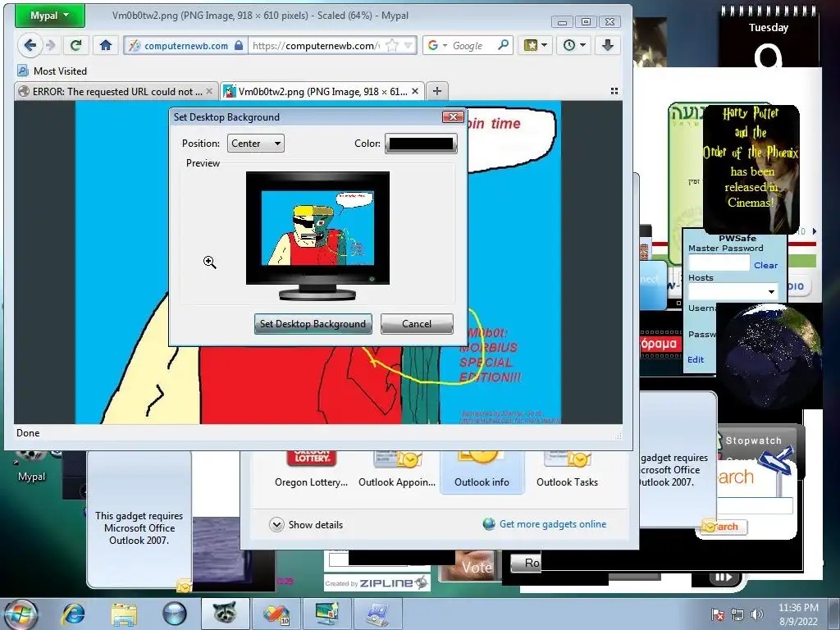The image size is (840, 630).
Task: Expand the Hosts dropdown in PWSafe gadget
Action: 771,292
